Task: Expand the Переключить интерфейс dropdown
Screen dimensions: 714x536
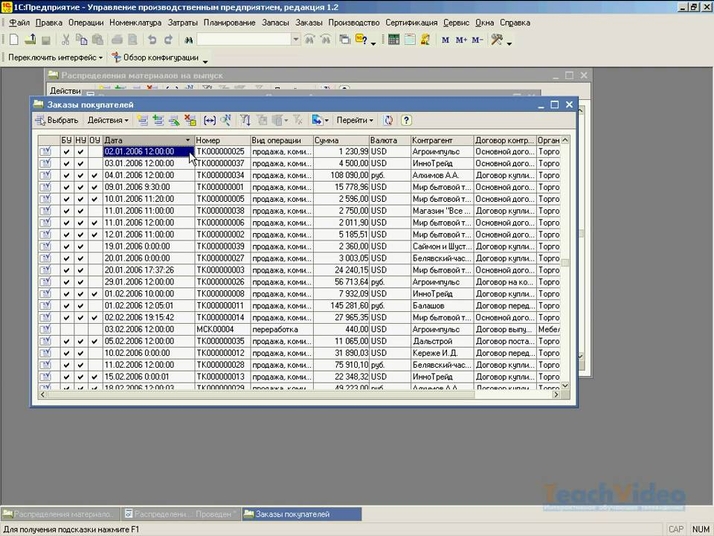Action: (x=55, y=57)
